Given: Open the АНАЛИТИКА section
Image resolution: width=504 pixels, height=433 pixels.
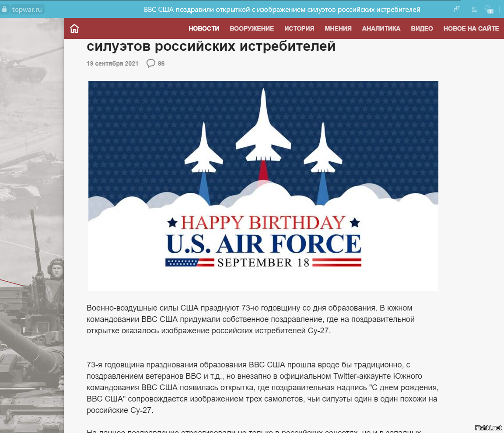Looking at the screenshot, I should (381, 28).
